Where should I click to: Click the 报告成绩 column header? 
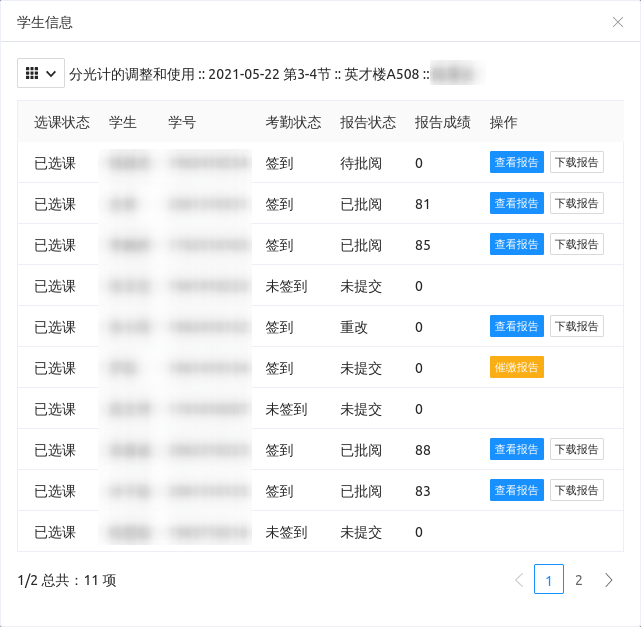point(442,123)
